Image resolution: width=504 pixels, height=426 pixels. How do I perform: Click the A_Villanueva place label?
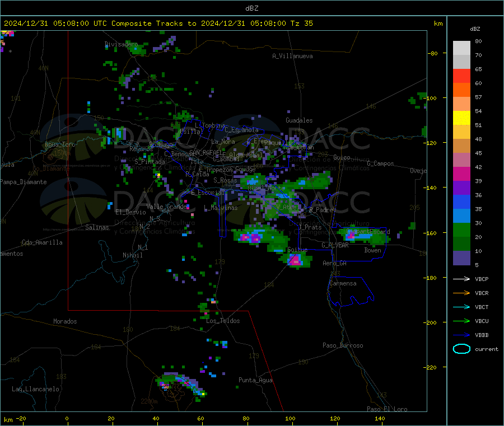292,56
